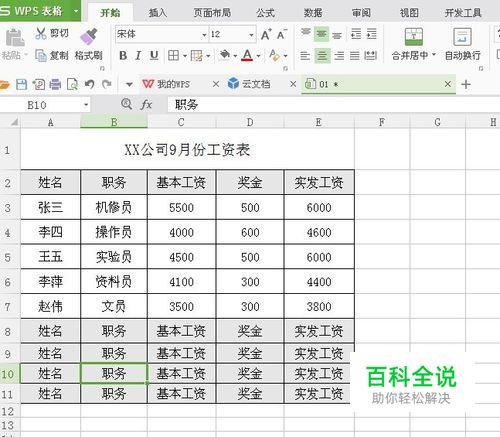Increase font size with large A icon
Image resolution: width=500 pixels, height=437 pixels.
click(266, 34)
